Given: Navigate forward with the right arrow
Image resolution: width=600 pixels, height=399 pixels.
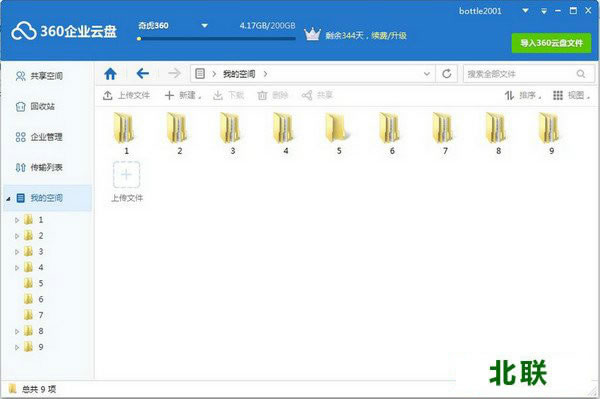Looking at the screenshot, I should (x=174, y=73).
